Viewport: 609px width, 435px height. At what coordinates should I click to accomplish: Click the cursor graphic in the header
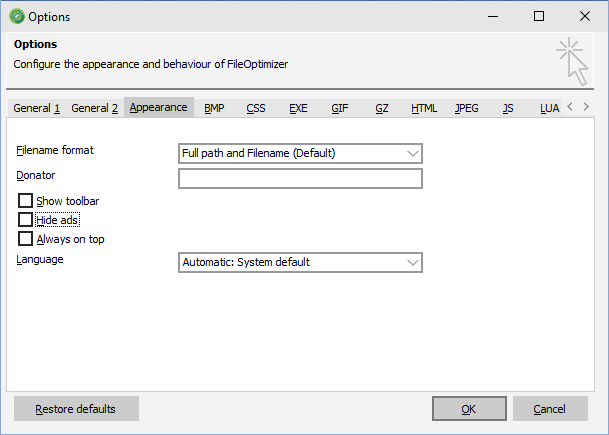click(572, 61)
